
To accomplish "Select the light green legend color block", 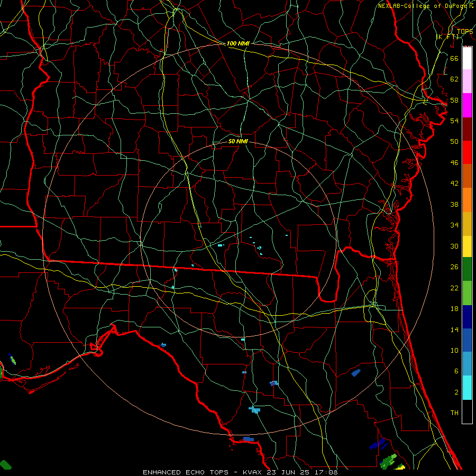I will 467,293.
